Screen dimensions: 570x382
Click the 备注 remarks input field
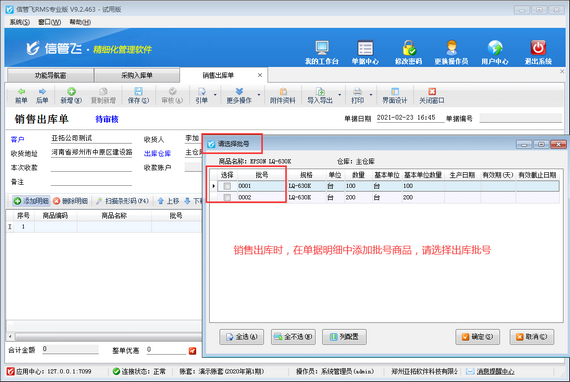coord(91,181)
